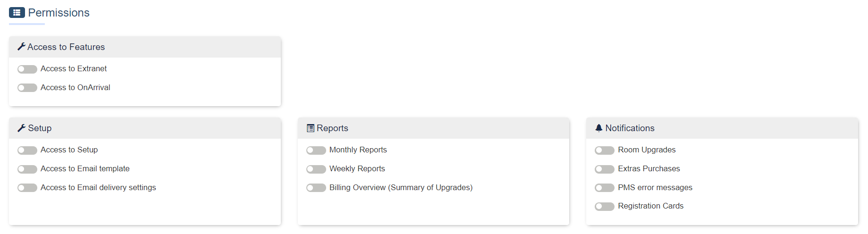The height and width of the screenshot is (234, 868).
Task: Toggle Billing Overview summary of upgrades
Action: (316, 188)
